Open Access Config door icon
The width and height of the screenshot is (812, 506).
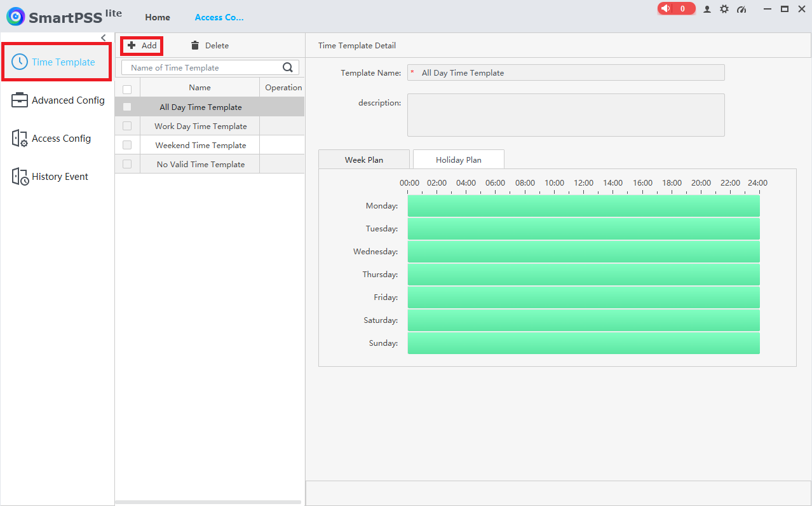coord(20,139)
